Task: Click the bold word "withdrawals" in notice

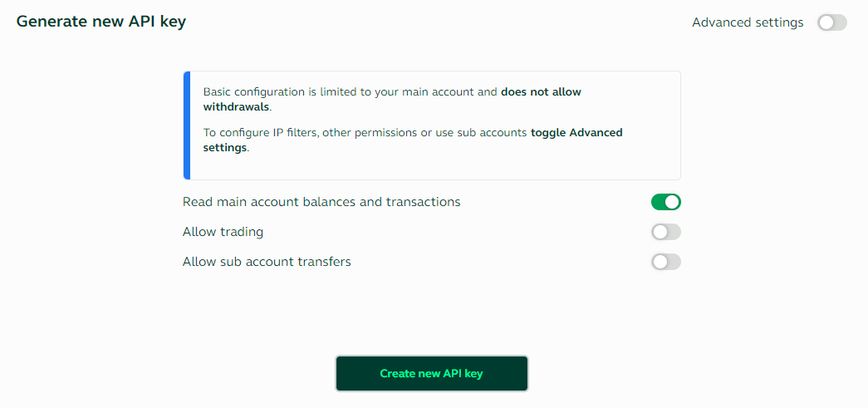Action: coord(236,107)
